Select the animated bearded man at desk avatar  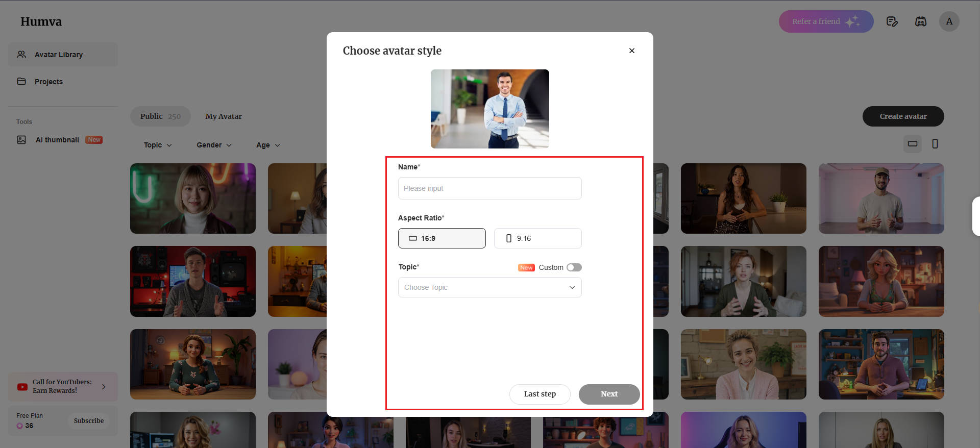(x=881, y=364)
